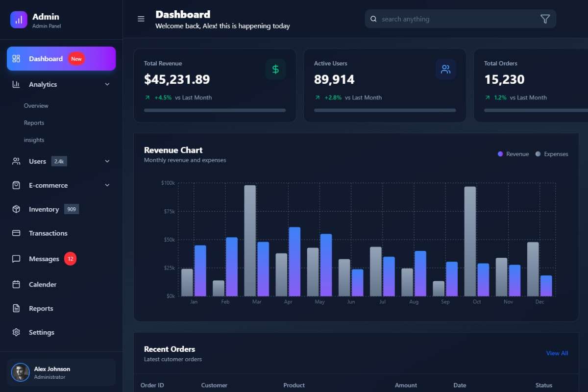
Task: Click the filter icon in the search bar
Action: click(x=545, y=19)
